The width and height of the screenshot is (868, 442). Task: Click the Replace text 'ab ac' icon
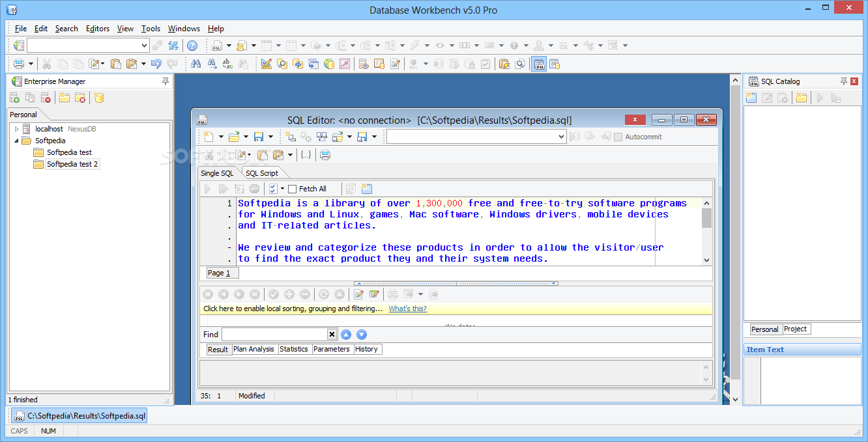pos(227,64)
